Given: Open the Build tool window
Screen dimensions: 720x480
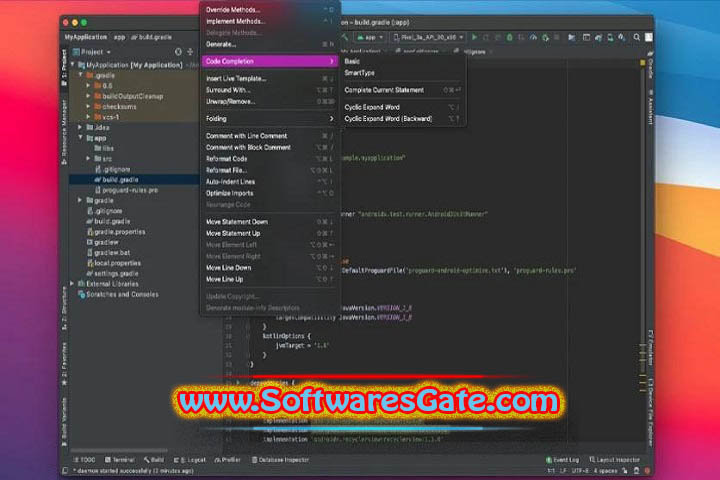Looking at the screenshot, I should 154,459.
